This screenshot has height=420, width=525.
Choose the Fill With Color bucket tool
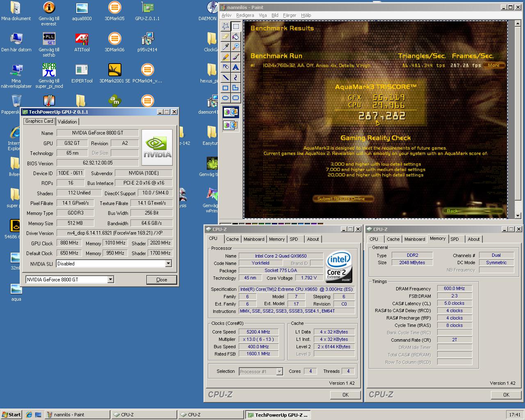tap(236, 37)
